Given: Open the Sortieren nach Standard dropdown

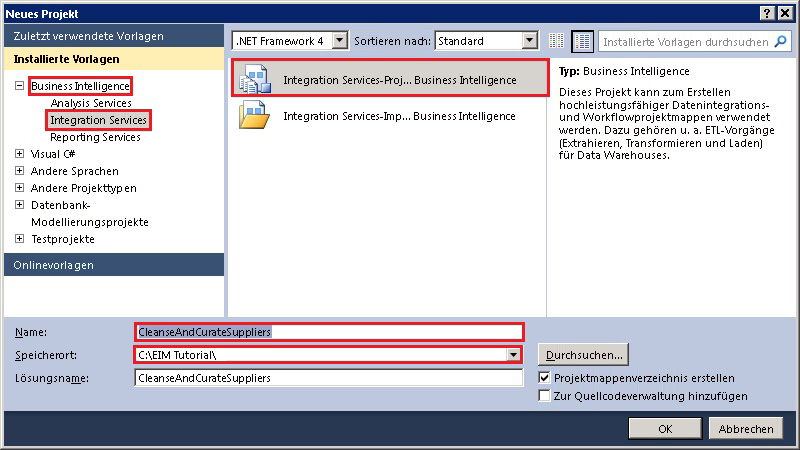Looking at the screenshot, I should pos(530,40).
